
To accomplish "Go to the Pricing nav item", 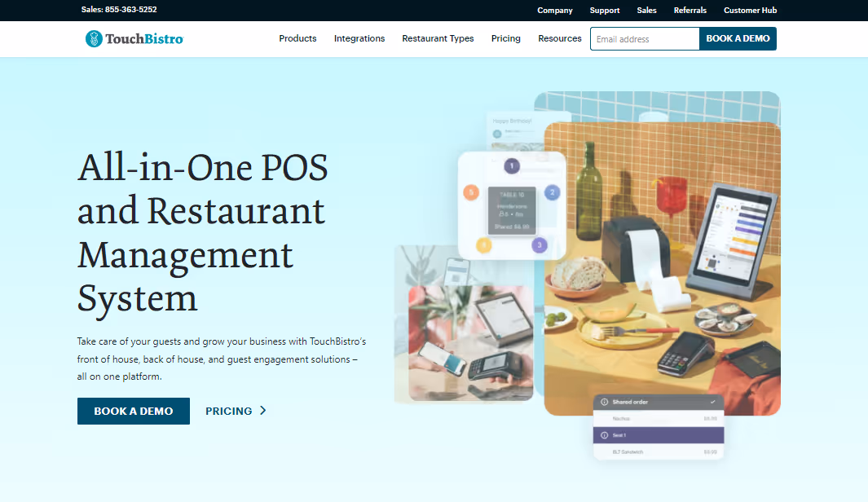I will tap(506, 39).
